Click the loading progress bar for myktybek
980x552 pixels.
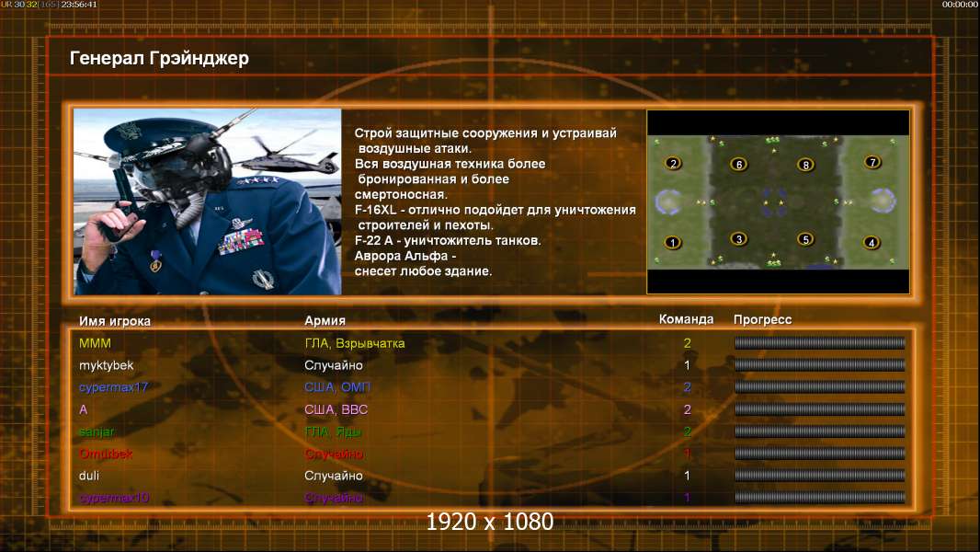pyautogui.click(x=819, y=365)
